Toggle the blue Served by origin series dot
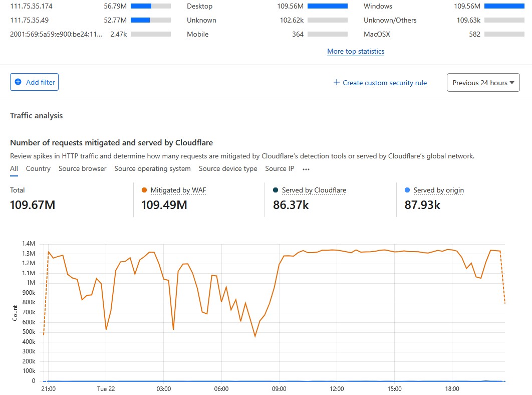 tap(407, 190)
